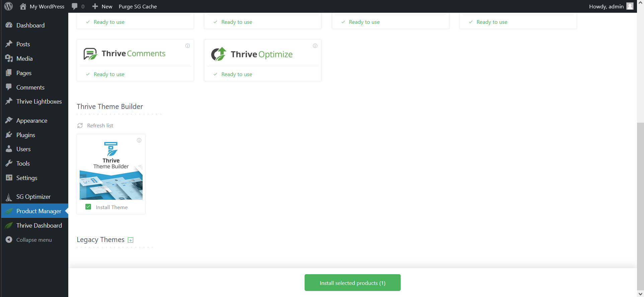Click the Thrive Comments logo
This screenshot has height=297, width=644.
pos(124,54)
